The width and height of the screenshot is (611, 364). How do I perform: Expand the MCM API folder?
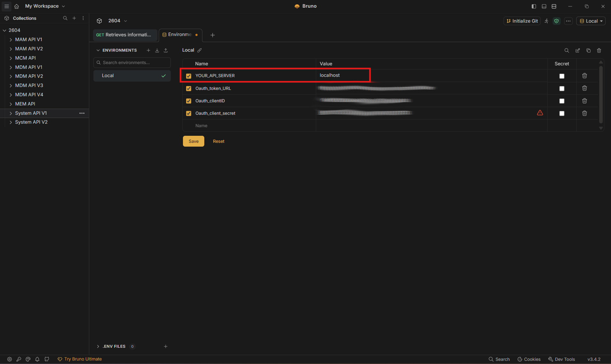[11, 58]
